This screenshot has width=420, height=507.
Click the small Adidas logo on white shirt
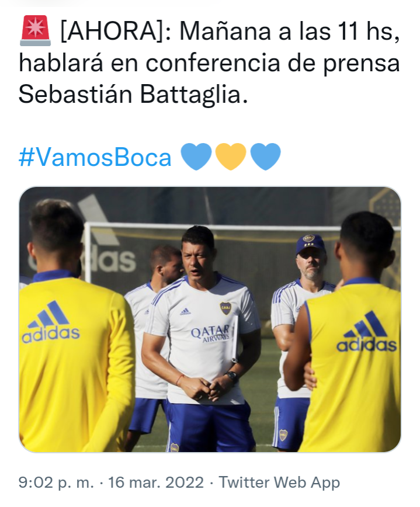point(185,311)
